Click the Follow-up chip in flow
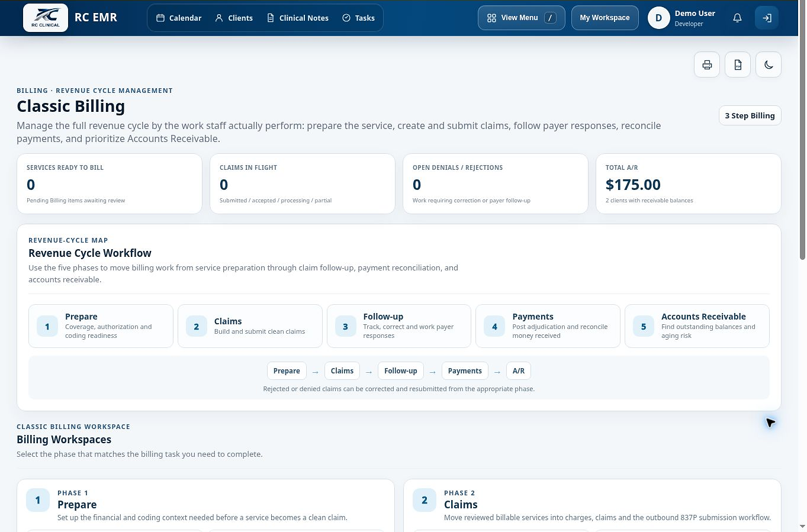 pyautogui.click(x=401, y=371)
